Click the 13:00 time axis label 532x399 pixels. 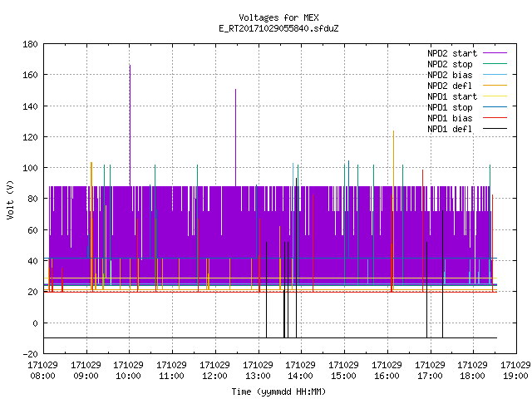coord(258,376)
